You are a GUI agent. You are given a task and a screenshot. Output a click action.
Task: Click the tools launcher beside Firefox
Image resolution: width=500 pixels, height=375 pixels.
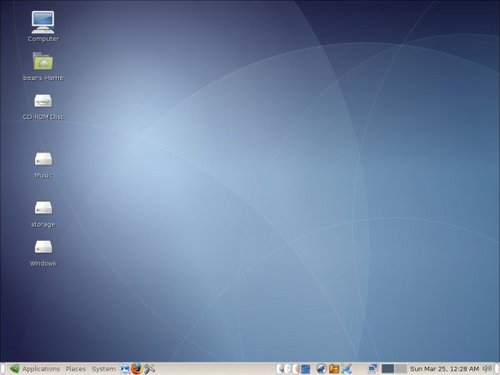click(x=149, y=369)
